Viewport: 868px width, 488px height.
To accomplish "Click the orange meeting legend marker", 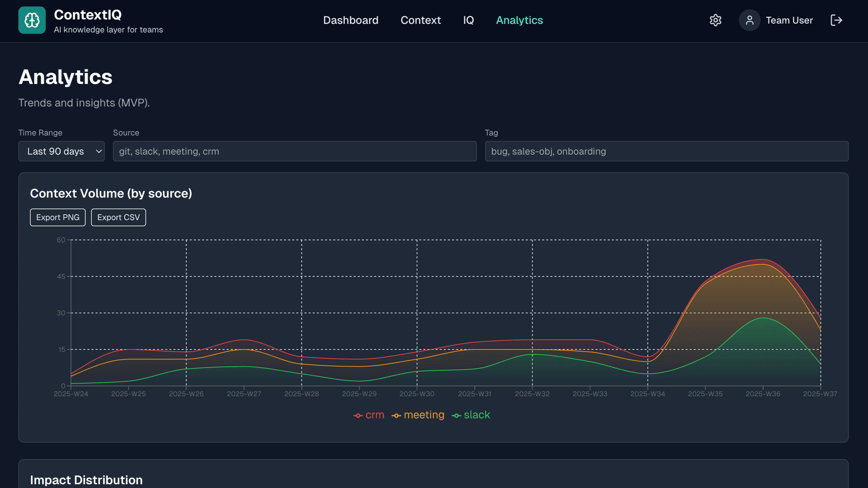I will (x=396, y=415).
